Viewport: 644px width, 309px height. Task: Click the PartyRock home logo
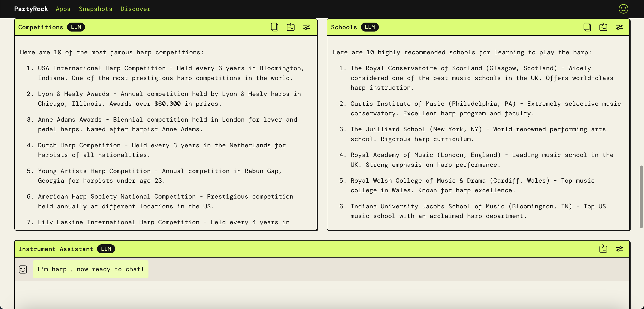point(31,9)
